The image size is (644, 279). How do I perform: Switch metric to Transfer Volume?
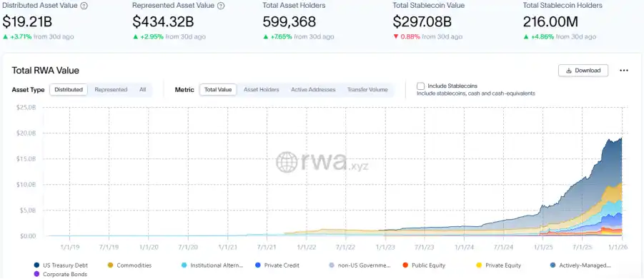click(x=367, y=89)
